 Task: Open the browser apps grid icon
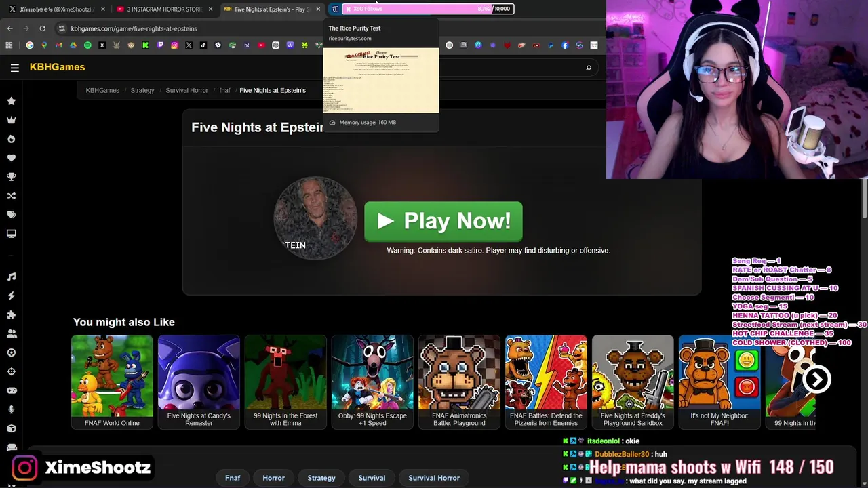(x=9, y=45)
